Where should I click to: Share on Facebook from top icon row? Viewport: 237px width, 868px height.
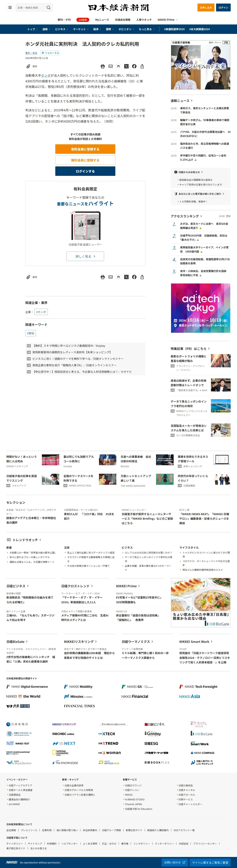click(x=134, y=66)
